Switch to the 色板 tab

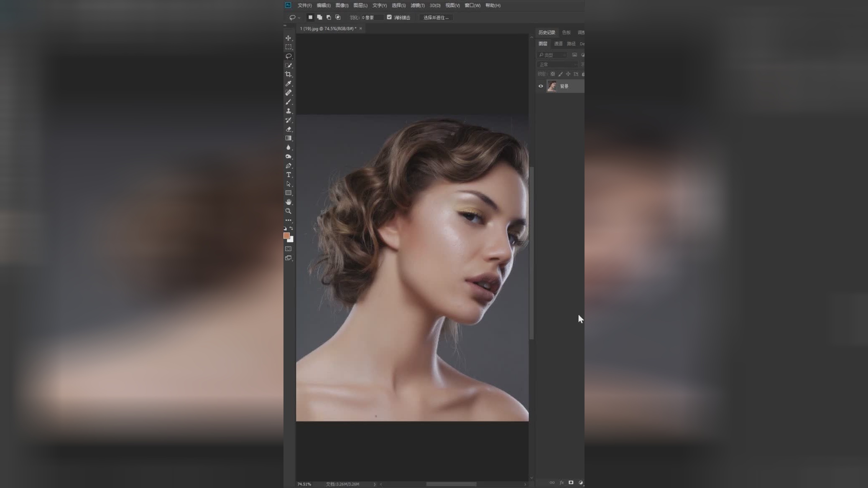click(567, 33)
